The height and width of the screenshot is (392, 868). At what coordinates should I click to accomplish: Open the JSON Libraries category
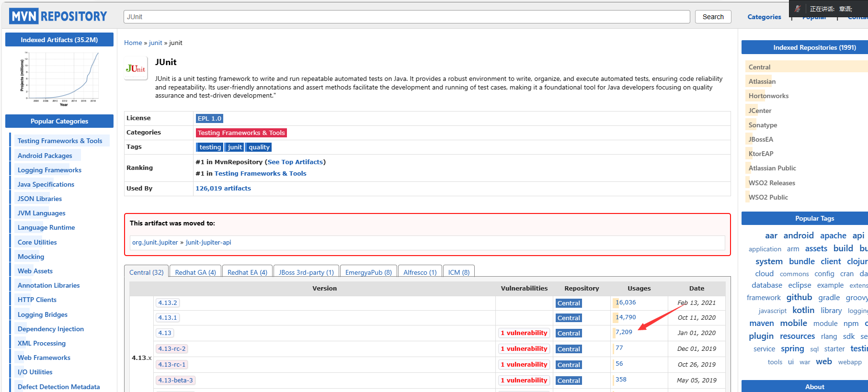[x=40, y=199]
